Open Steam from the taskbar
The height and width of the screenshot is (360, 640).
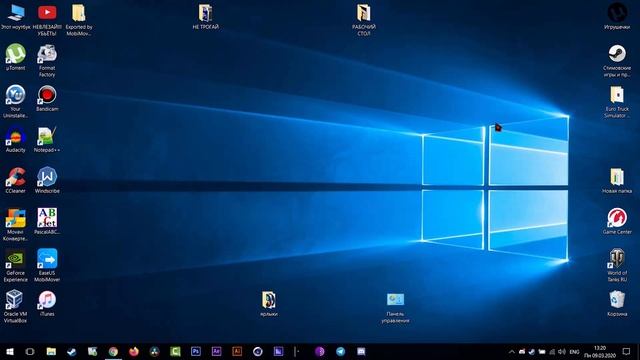[72, 351]
